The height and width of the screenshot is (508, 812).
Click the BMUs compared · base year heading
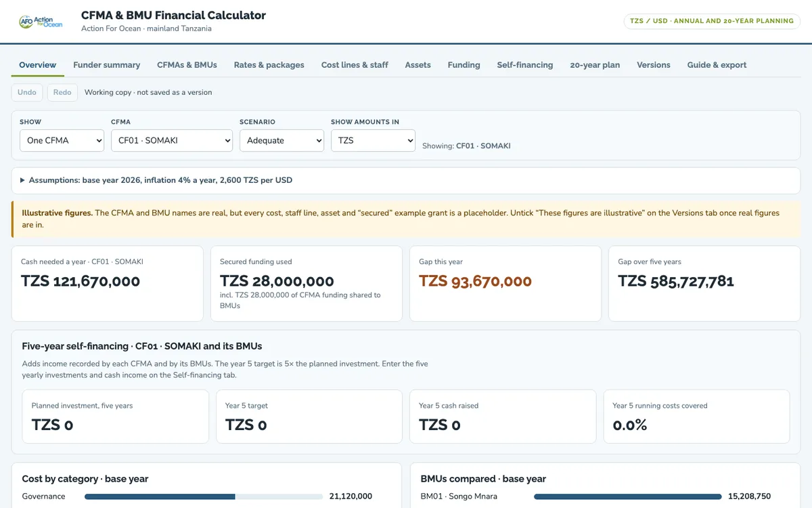click(x=483, y=479)
